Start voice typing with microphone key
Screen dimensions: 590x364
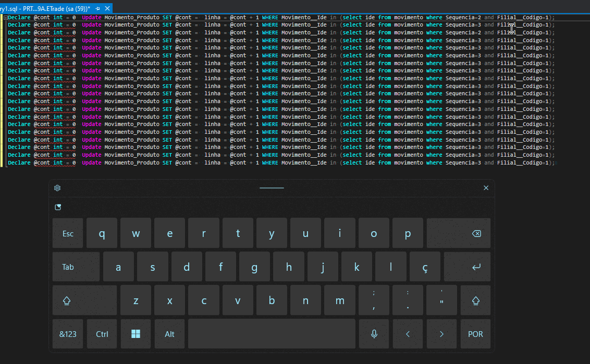[x=374, y=334]
